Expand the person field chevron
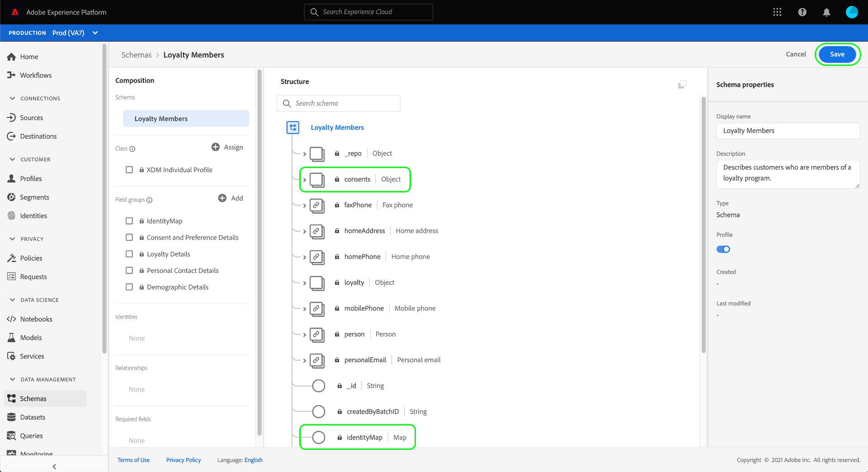 click(305, 335)
